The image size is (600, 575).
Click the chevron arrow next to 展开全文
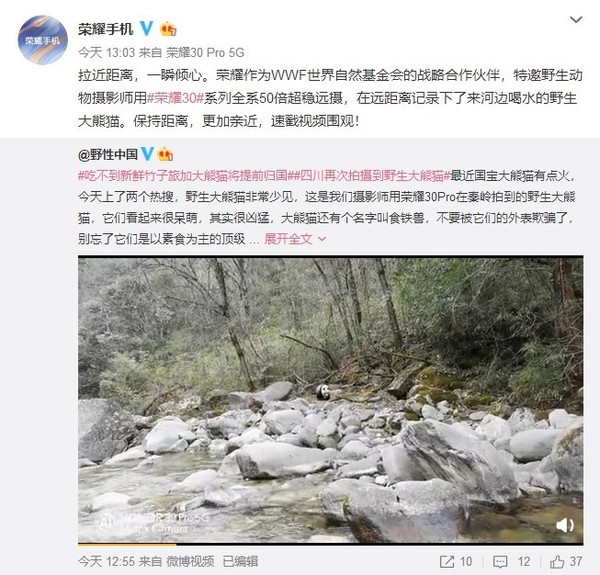tap(322, 239)
